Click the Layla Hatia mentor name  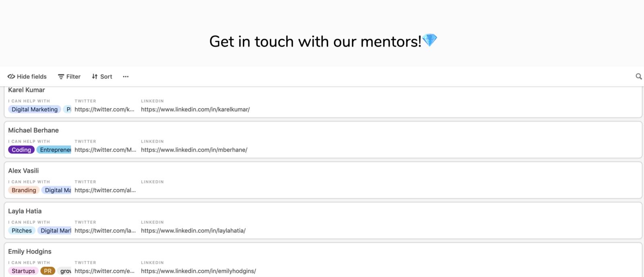[x=25, y=211]
